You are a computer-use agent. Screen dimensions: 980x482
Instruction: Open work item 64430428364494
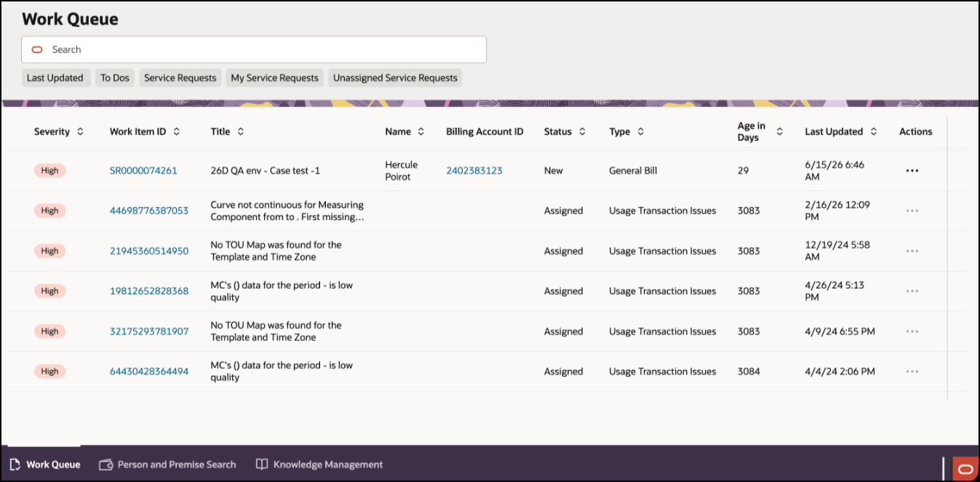pos(149,371)
